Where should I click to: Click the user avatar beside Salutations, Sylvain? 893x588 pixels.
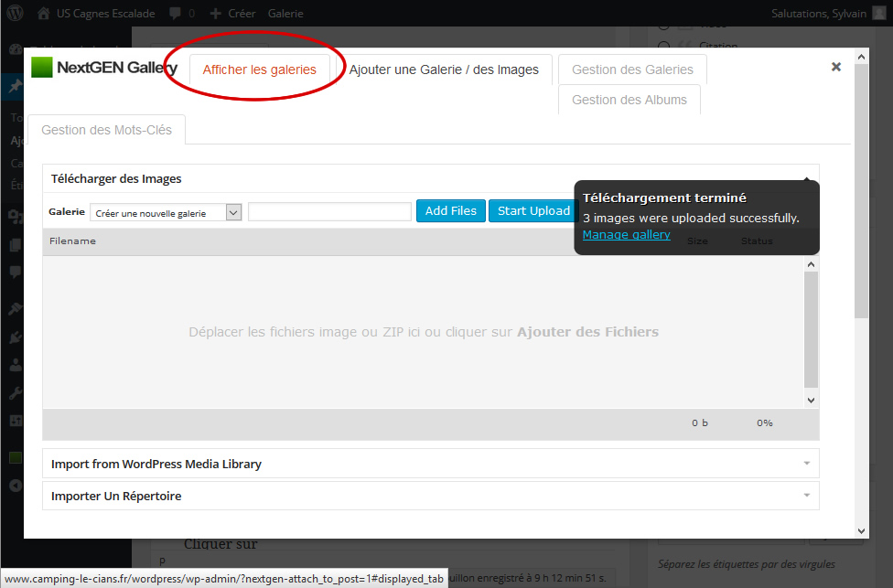coord(879,13)
